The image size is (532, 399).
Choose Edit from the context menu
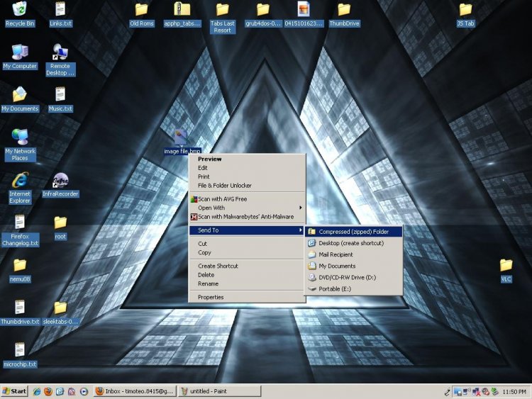[247, 168]
